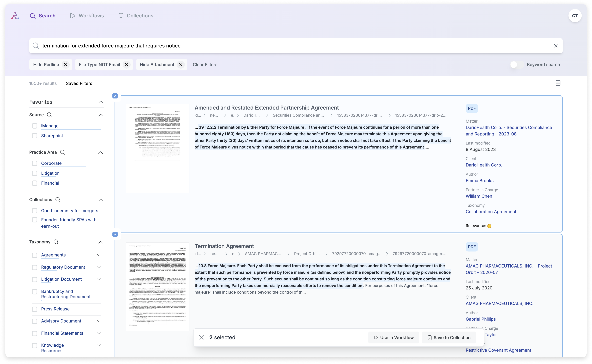The image size is (592, 364).
Task: Search within Practice Area filter icon
Action: click(62, 152)
